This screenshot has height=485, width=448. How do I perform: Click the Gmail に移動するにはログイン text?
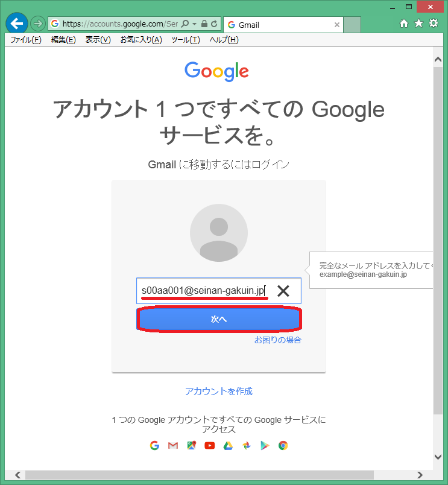click(x=219, y=164)
